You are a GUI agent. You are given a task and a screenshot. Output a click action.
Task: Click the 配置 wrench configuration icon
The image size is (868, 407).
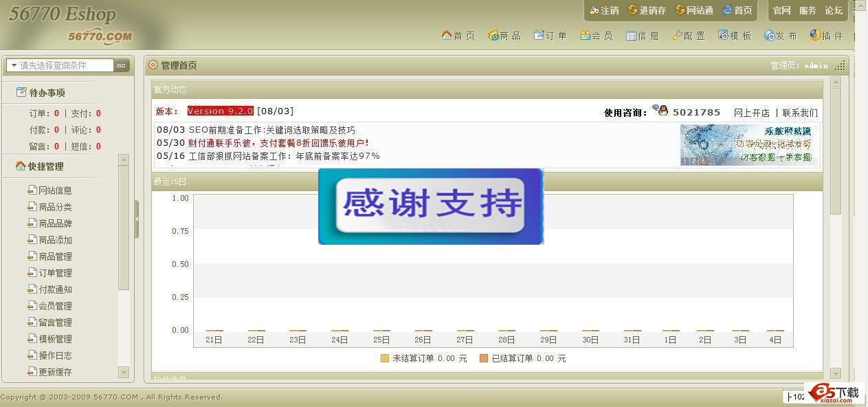(677, 35)
